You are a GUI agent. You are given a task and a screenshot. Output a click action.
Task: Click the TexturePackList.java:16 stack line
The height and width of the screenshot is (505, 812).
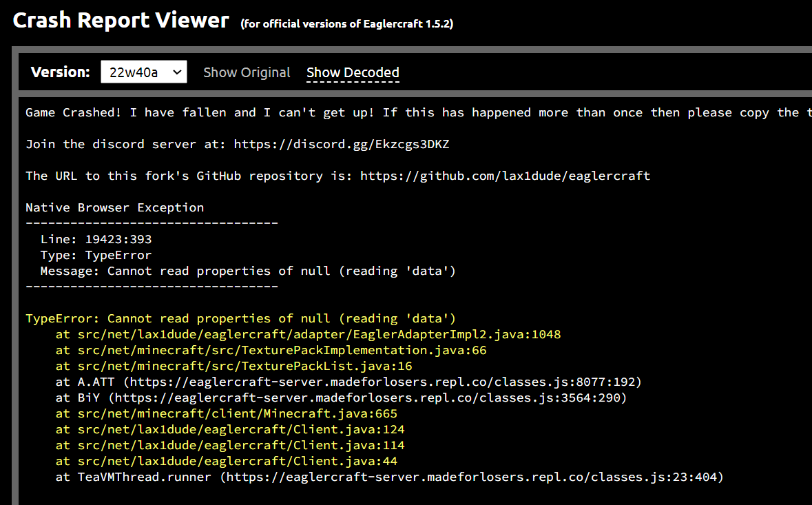[234, 367]
